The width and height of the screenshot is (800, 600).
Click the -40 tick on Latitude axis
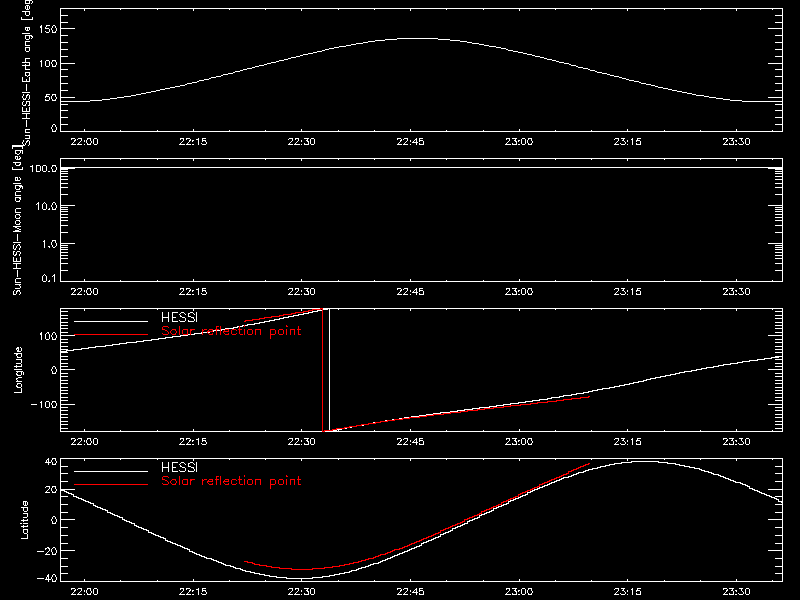coord(47,578)
